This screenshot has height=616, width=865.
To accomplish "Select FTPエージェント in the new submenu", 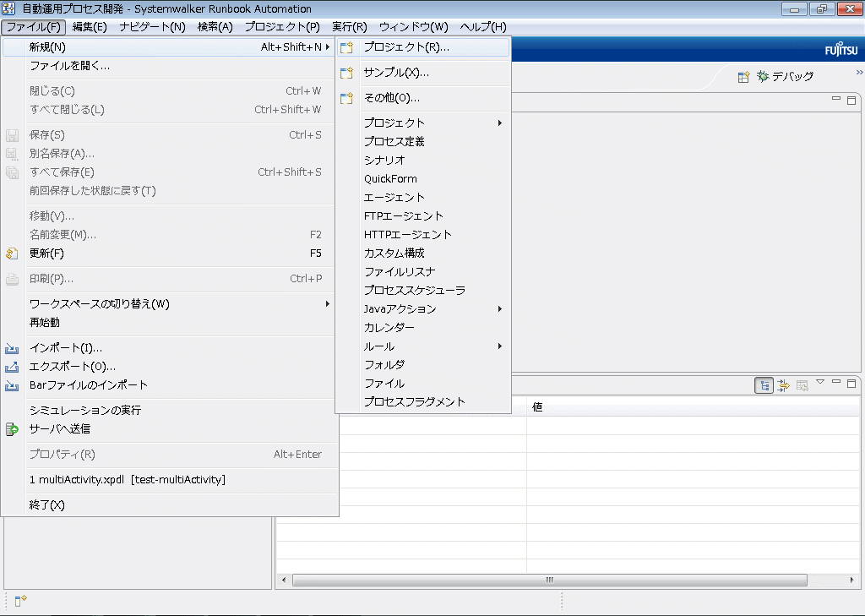I will [x=423, y=215].
